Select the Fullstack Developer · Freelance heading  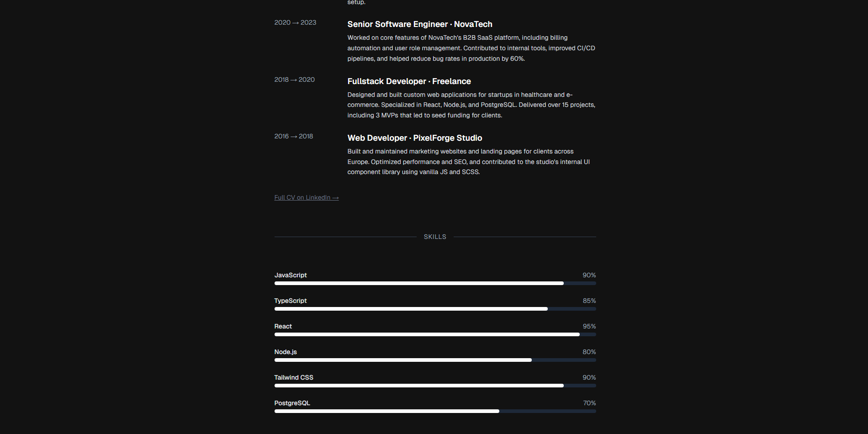[x=409, y=81]
